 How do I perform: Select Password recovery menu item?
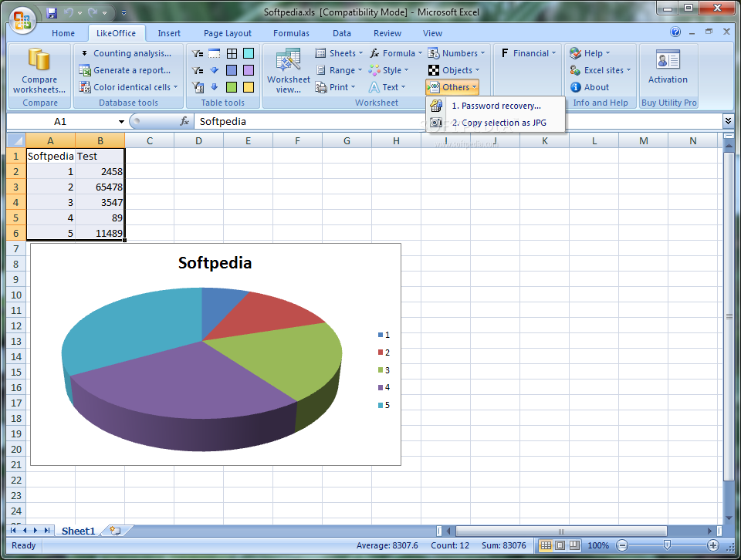[496, 106]
